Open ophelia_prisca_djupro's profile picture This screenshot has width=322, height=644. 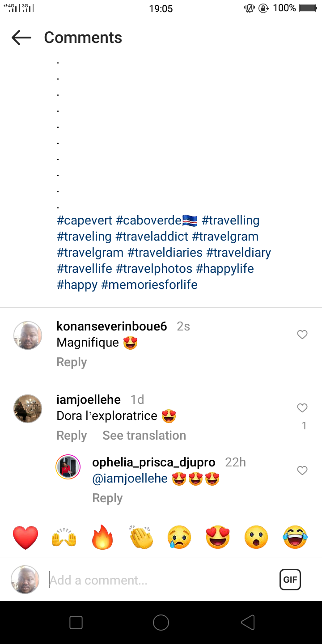pyautogui.click(x=68, y=467)
